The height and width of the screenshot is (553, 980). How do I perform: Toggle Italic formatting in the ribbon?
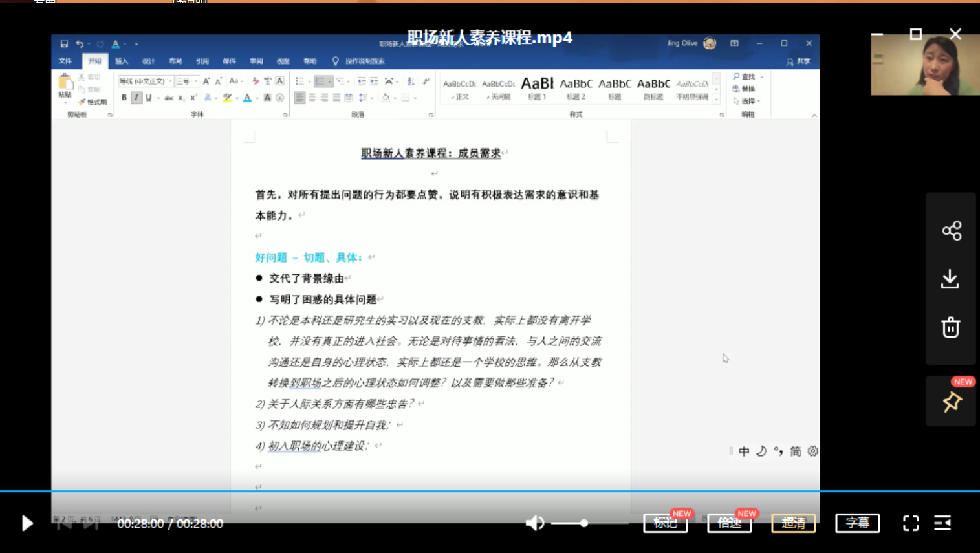pos(136,98)
